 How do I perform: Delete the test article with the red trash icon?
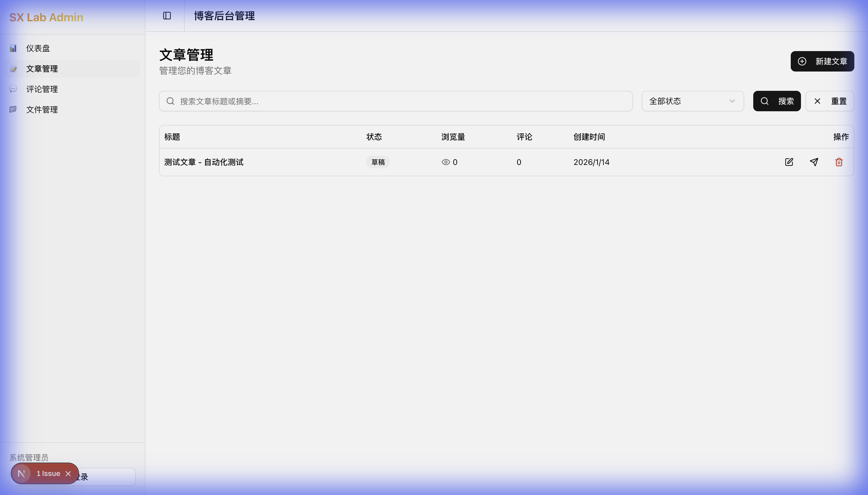click(x=839, y=162)
